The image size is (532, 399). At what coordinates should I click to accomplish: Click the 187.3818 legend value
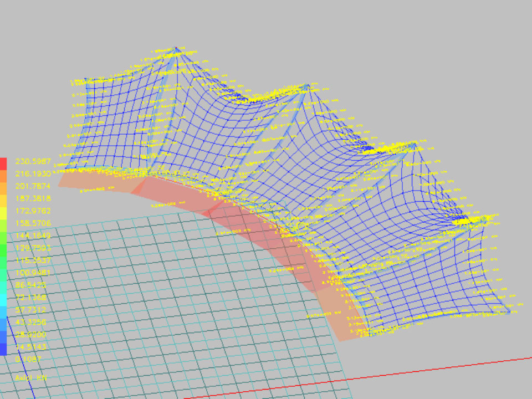tap(33, 198)
